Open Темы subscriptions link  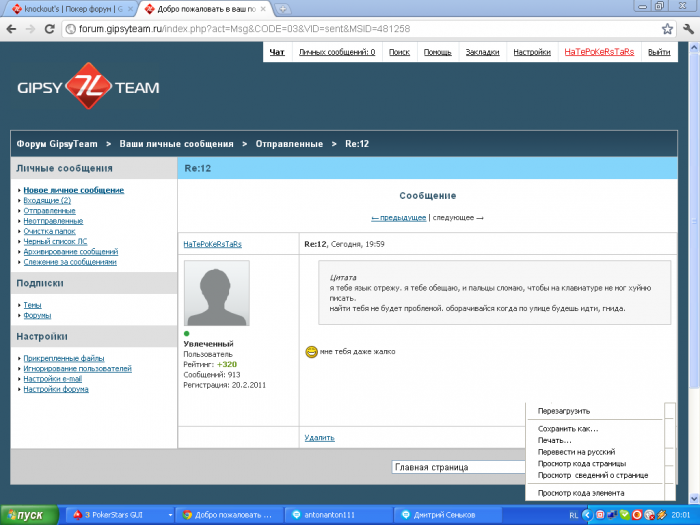(32, 305)
